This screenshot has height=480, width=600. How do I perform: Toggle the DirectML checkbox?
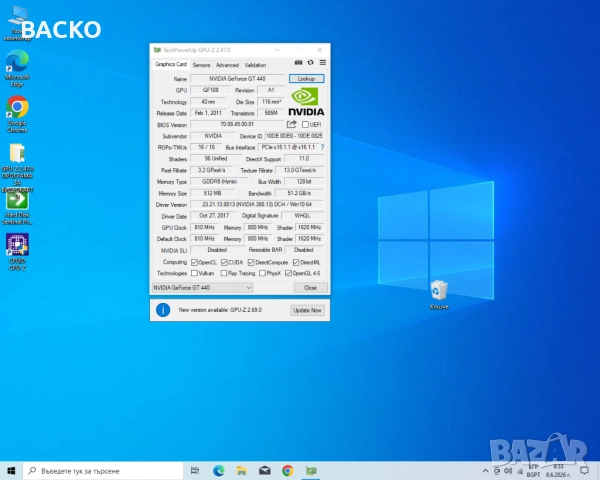coord(296,262)
